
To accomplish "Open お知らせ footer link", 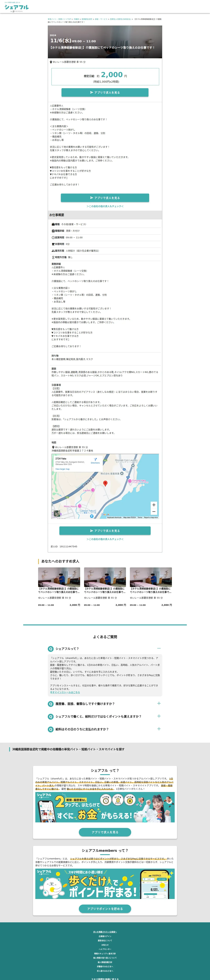I will (x=105, y=945).
